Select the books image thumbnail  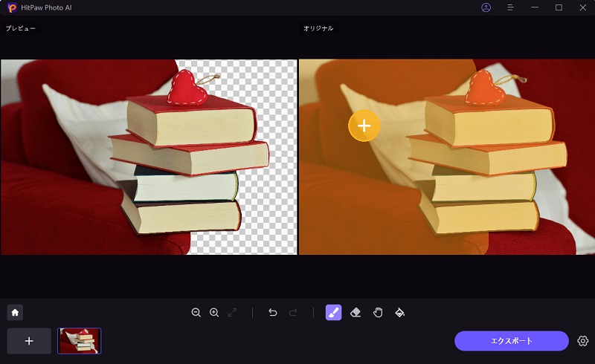[x=79, y=341]
